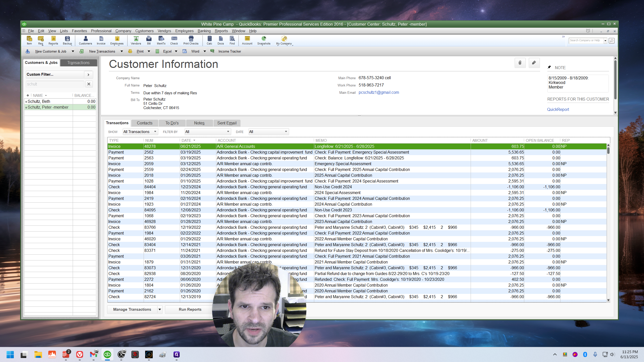Image resolution: width=644 pixels, height=362 pixels.
Task: Open Docs toolbar icon
Action: (x=221, y=40)
